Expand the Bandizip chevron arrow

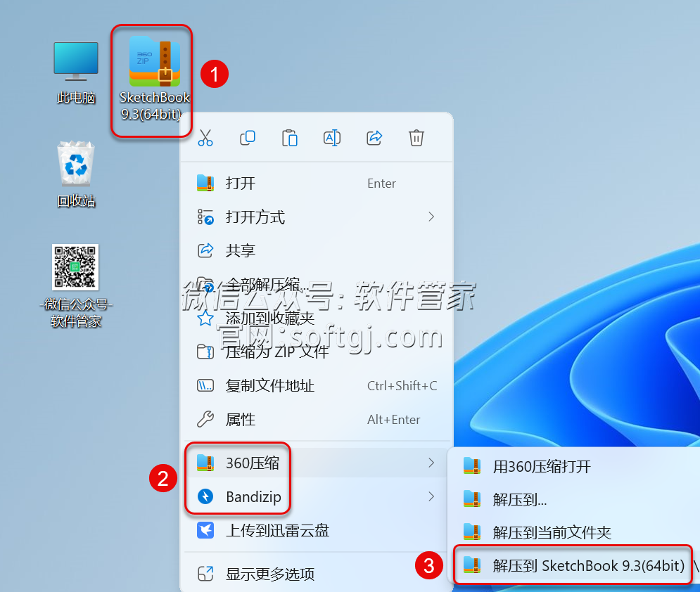point(431,496)
